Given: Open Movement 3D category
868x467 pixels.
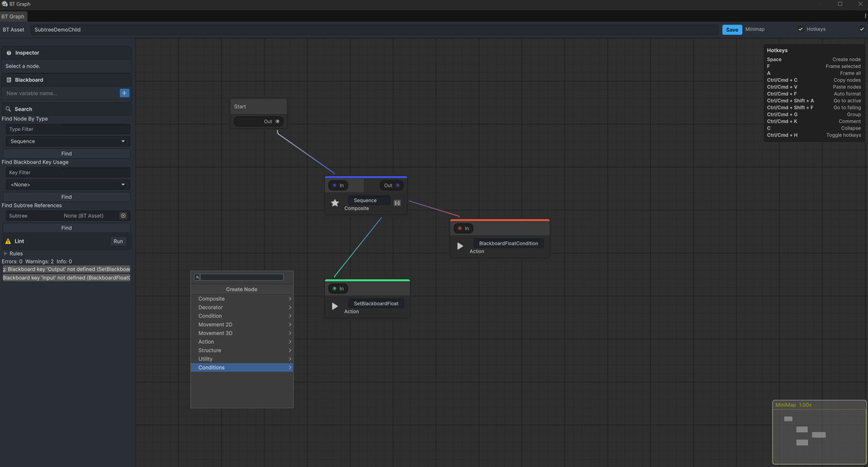Looking at the screenshot, I should [242, 333].
